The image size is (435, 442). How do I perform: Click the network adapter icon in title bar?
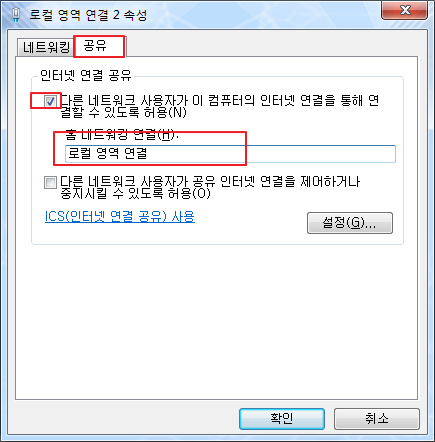pyautogui.click(x=16, y=15)
